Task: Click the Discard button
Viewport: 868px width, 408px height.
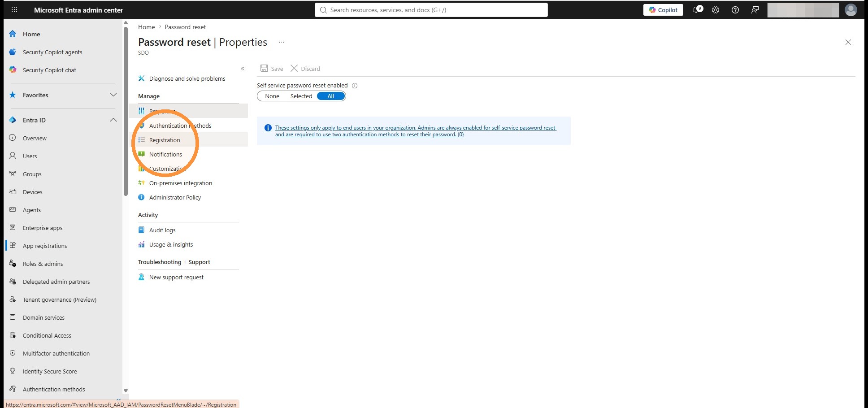Action: tap(305, 69)
